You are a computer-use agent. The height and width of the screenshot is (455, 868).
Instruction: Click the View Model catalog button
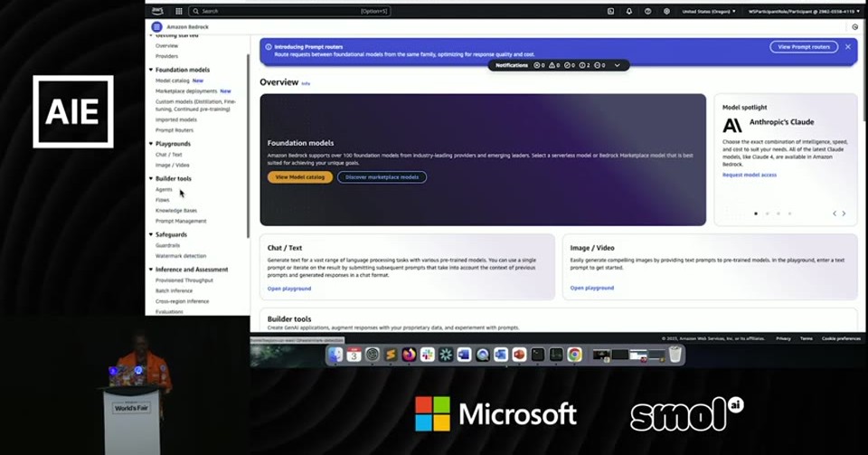pos(300,177)
